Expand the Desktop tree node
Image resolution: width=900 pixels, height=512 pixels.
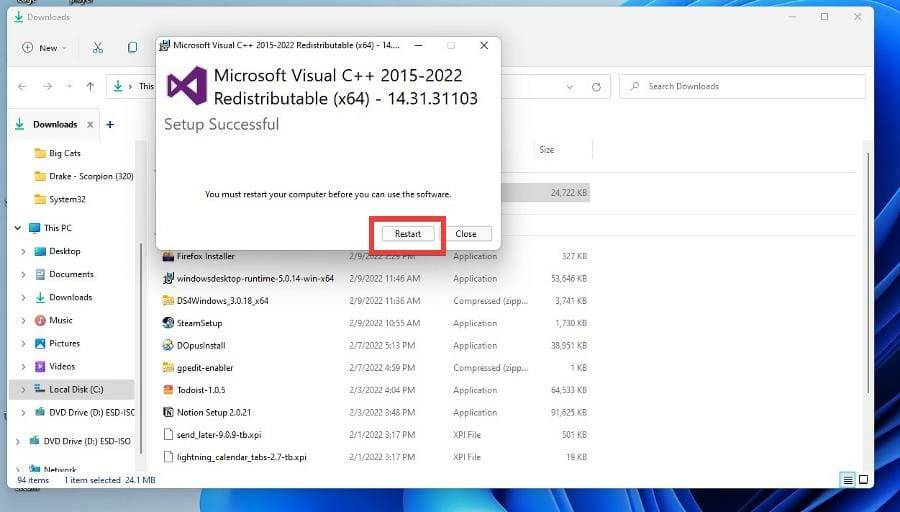pos(23,251)
